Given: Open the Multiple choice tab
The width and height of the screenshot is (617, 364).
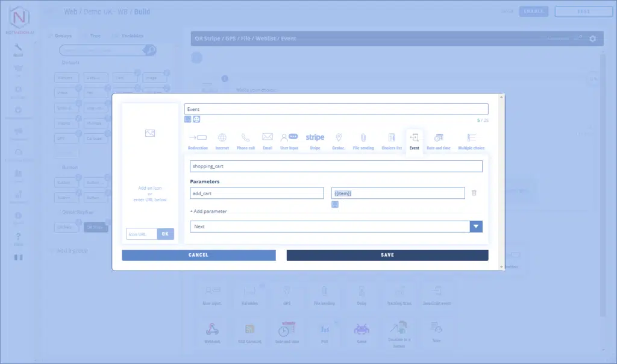Looking at the screenshot, I should pos(470,140).
